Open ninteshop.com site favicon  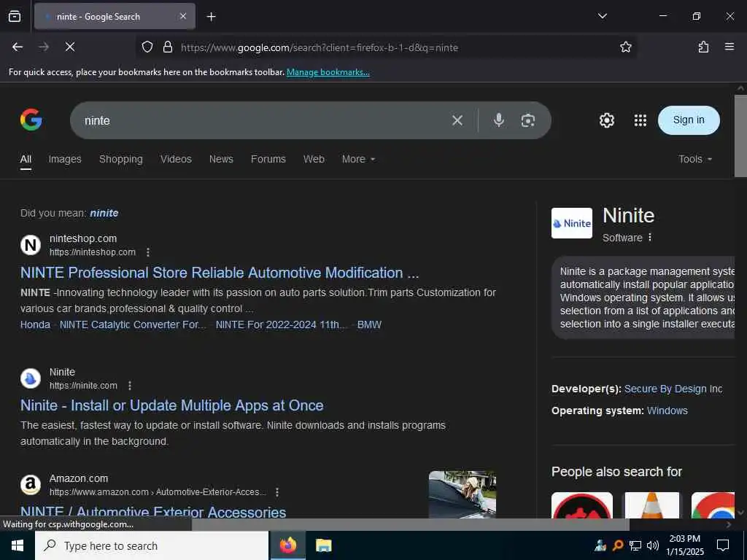tap(31, 245)
